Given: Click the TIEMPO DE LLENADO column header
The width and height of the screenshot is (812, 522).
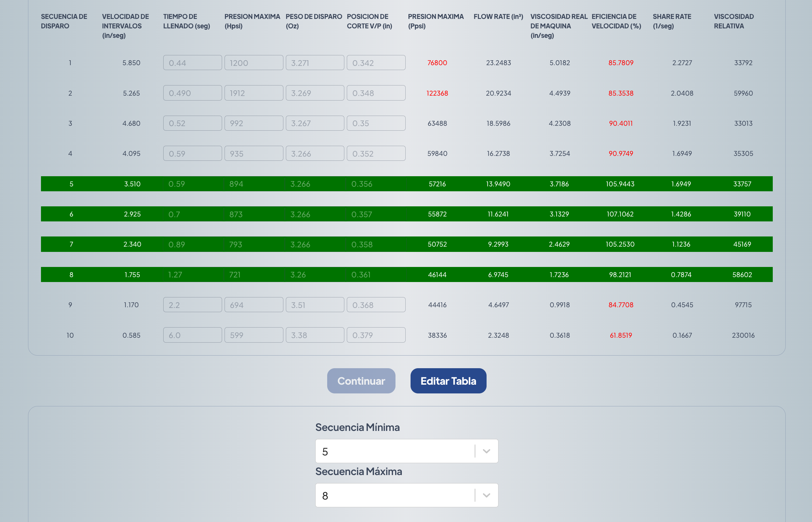Looking at the screenshot, I should (186, 21).
